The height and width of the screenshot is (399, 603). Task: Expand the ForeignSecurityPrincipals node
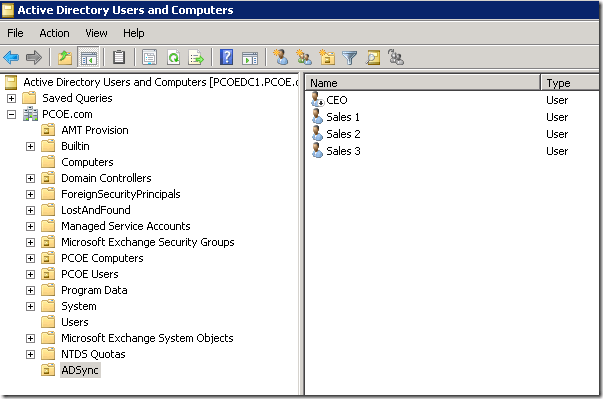pos(30,195)
